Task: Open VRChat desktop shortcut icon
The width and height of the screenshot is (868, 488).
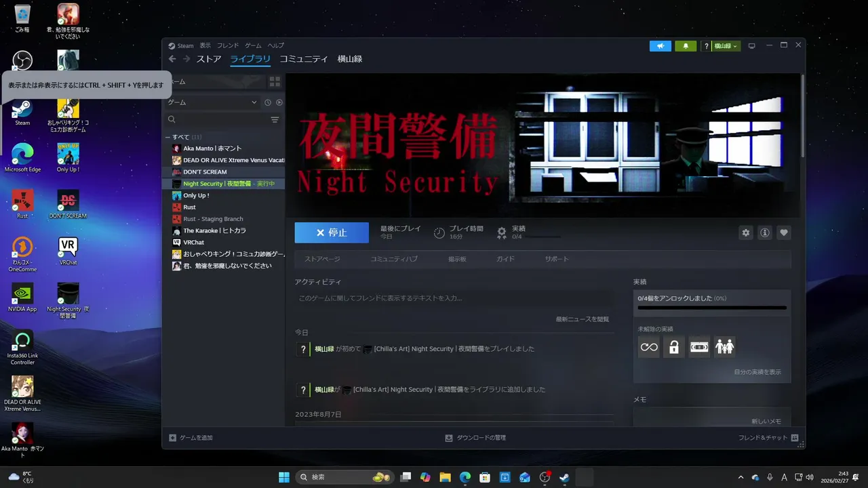Action: [68, 251]
